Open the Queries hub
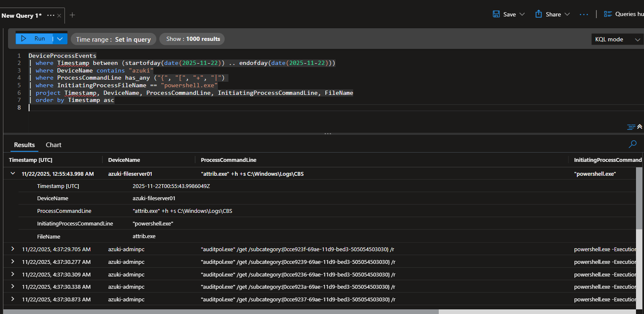 tap(624, 14)
